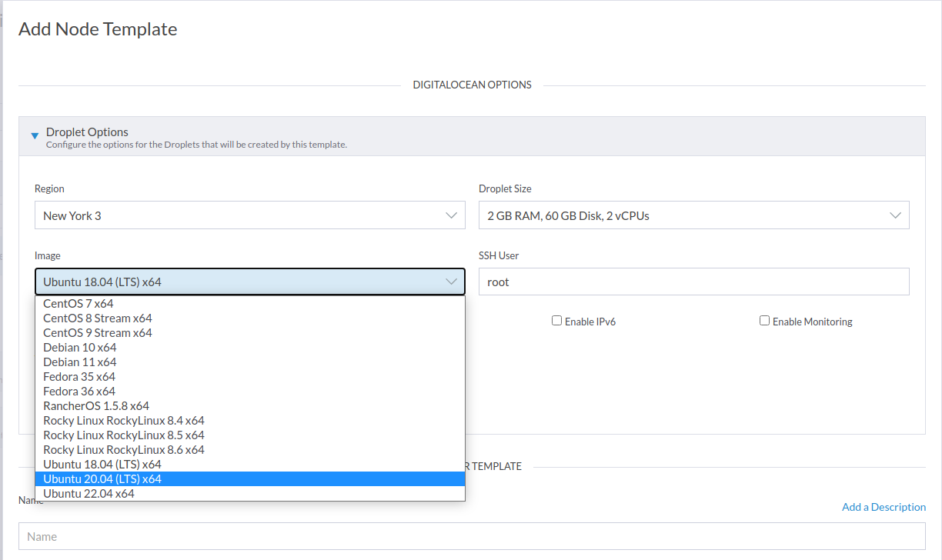Select CentOS 7 x64 image
This screenshot has width=942, height=560.
(x=78, y=303)
